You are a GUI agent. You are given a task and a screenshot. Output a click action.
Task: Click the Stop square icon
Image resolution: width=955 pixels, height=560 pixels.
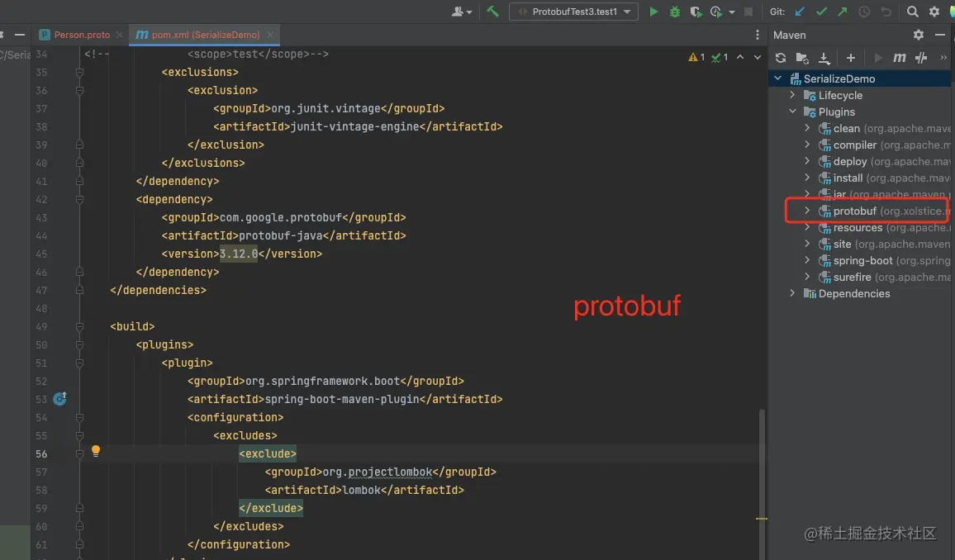pos(748,12)
